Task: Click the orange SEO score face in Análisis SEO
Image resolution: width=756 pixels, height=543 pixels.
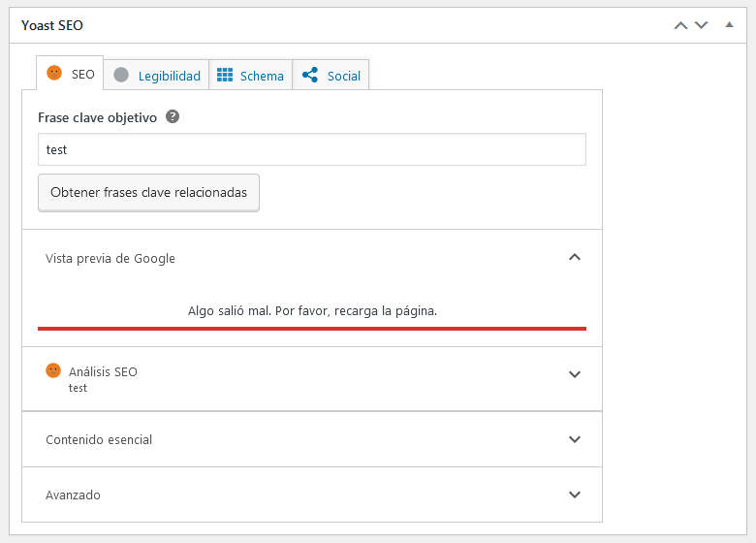Action: coord(53,370)
